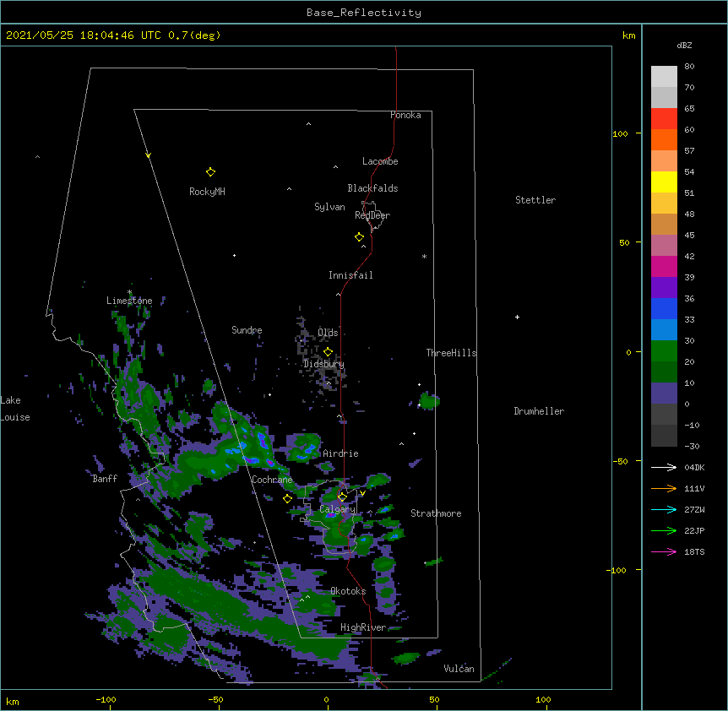Click the Strathmore city label
The image size is (728, 711).
[x=436, y=513]
